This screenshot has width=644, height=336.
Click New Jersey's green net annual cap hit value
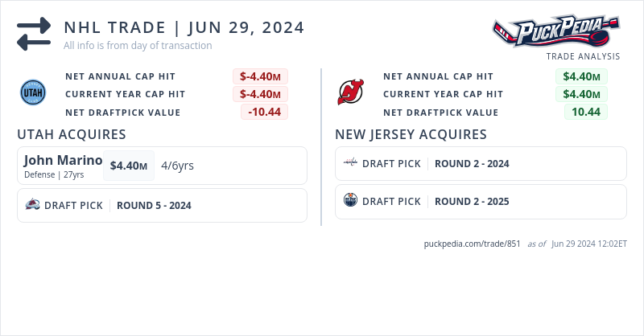pos(581,76)
